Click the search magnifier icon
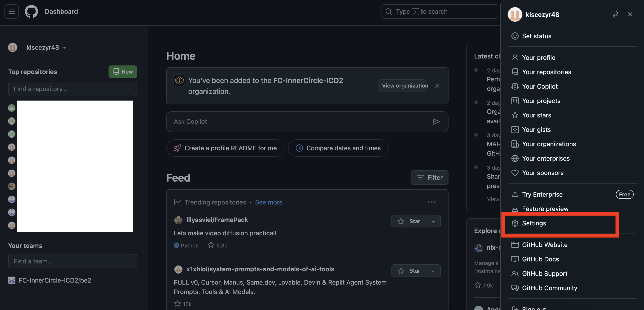The image size is (644, 310). coord(389,11)
